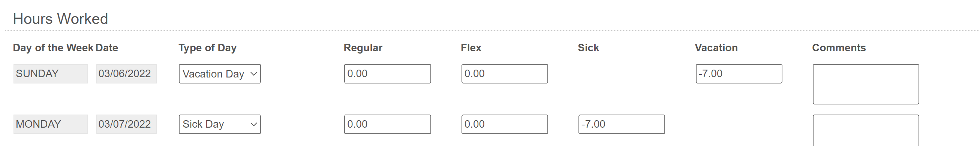Click Monday's Regular hours field
Viewport: 980px width, 146px height.
(387, 124)
